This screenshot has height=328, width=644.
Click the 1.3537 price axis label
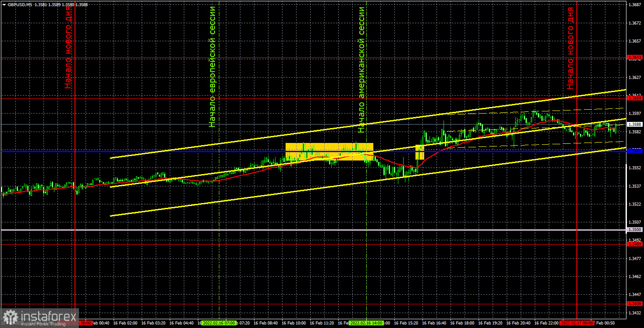click(x=634, y=186)
